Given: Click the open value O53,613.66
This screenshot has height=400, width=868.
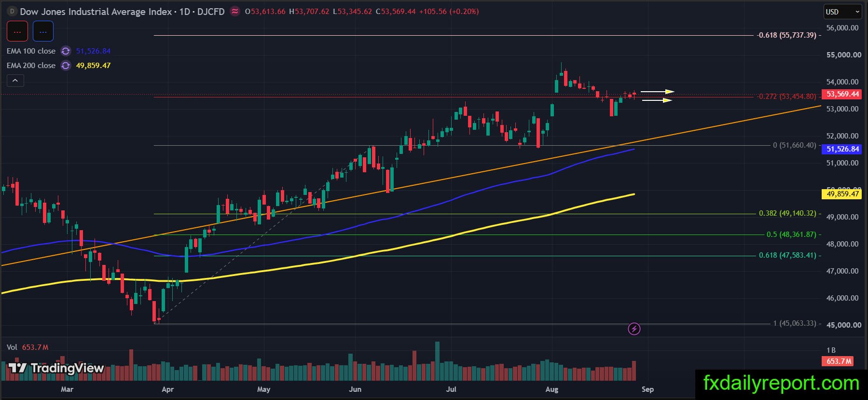Looking at the screenshot, I should pyautogui.click(x=265, y=12).
